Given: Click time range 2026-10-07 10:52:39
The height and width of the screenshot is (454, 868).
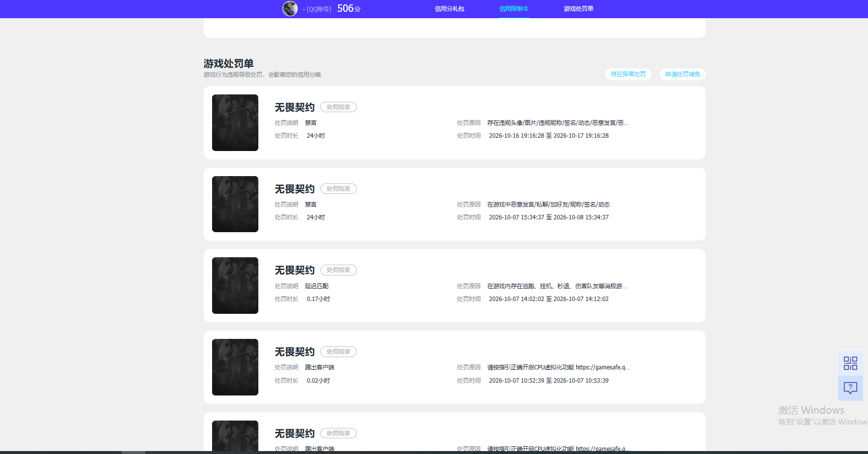Looking at the screenshot, I should point(549,381).
